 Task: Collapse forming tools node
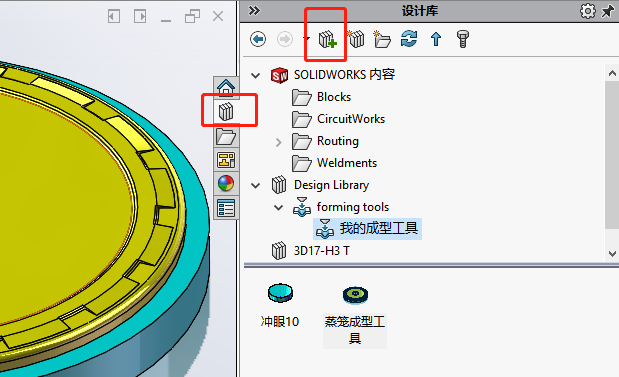click(x=279, y=207)
